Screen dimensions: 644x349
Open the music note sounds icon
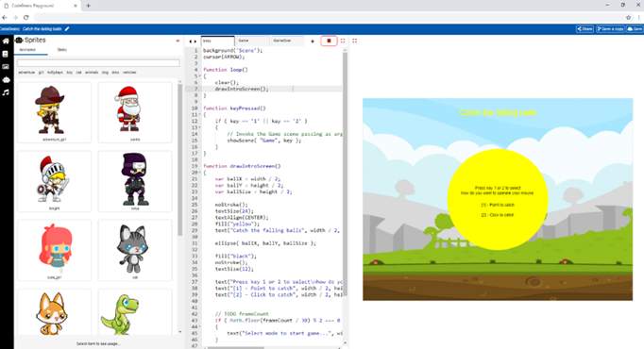pyautogui.click(x=6, y=92)
